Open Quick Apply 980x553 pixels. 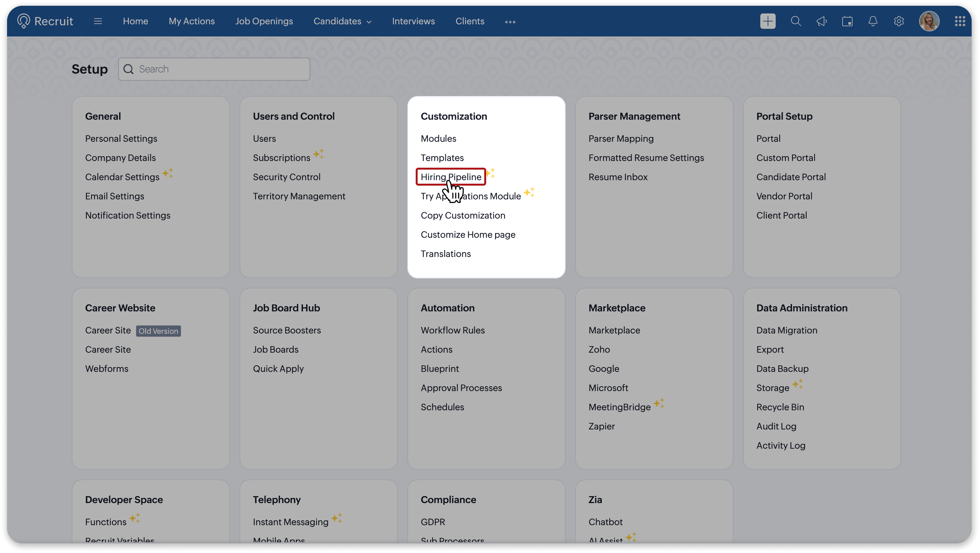click(278, 369)
